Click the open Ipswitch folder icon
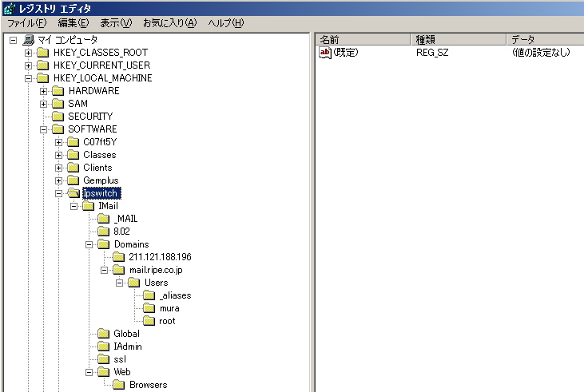584x392 pixels. (73, 193)
